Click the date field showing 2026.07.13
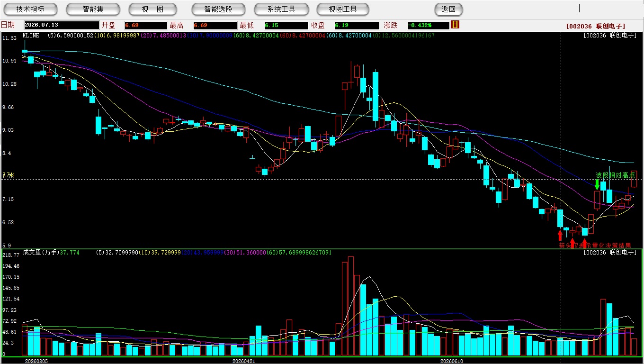 click(61, 25)
